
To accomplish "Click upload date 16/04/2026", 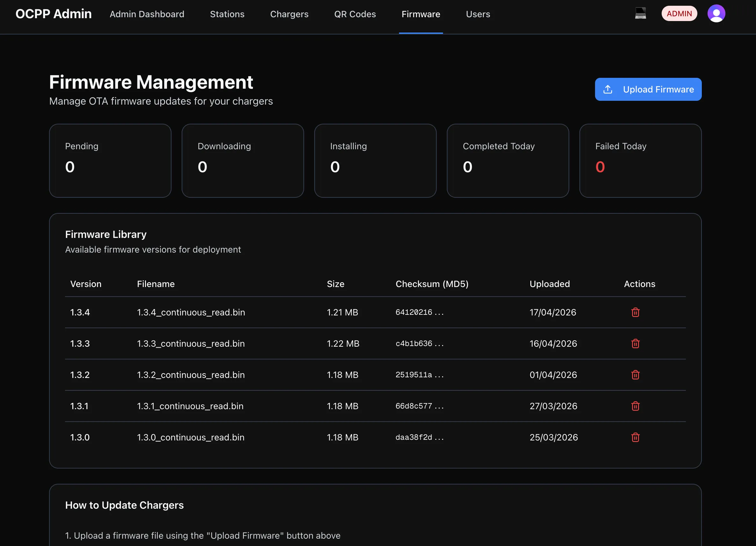I will tap(553, 343).
